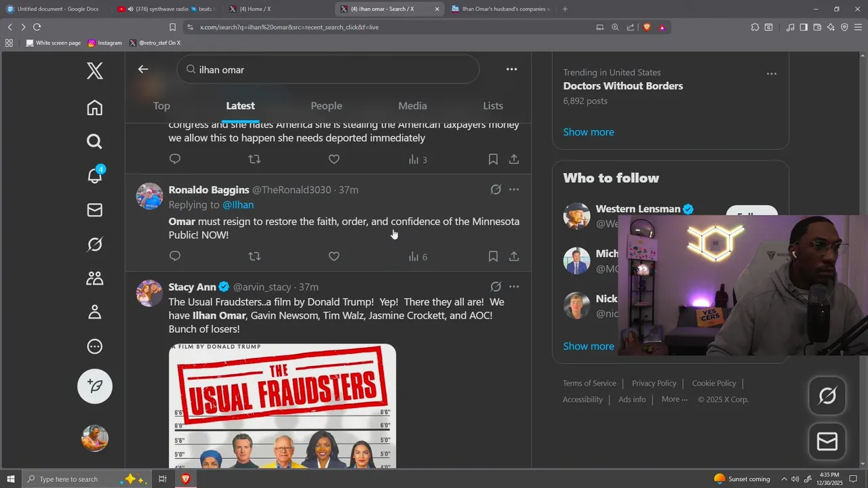Open floating Grok button
The image size is (868, 488).
click(827, 396)
